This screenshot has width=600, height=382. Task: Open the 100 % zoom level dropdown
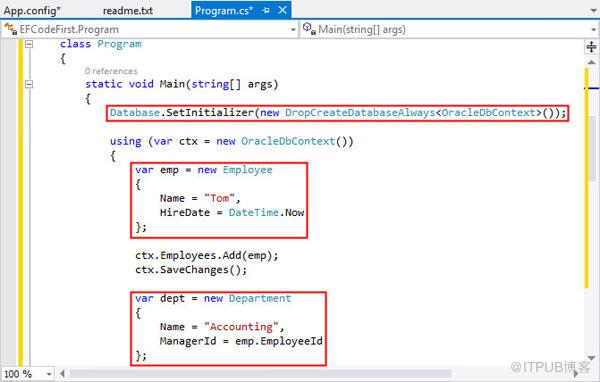(x=49, y=374)
